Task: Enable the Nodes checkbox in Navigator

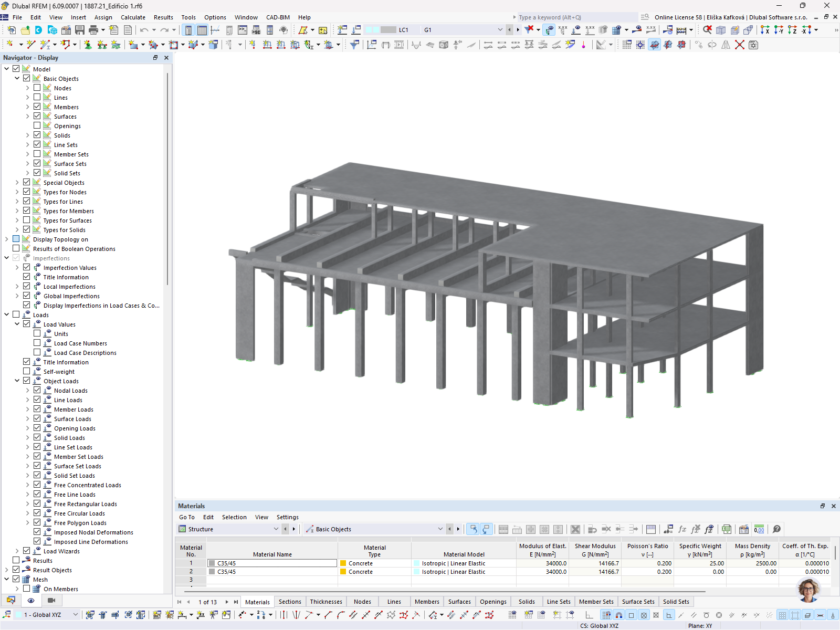Action: pos(37,88)
